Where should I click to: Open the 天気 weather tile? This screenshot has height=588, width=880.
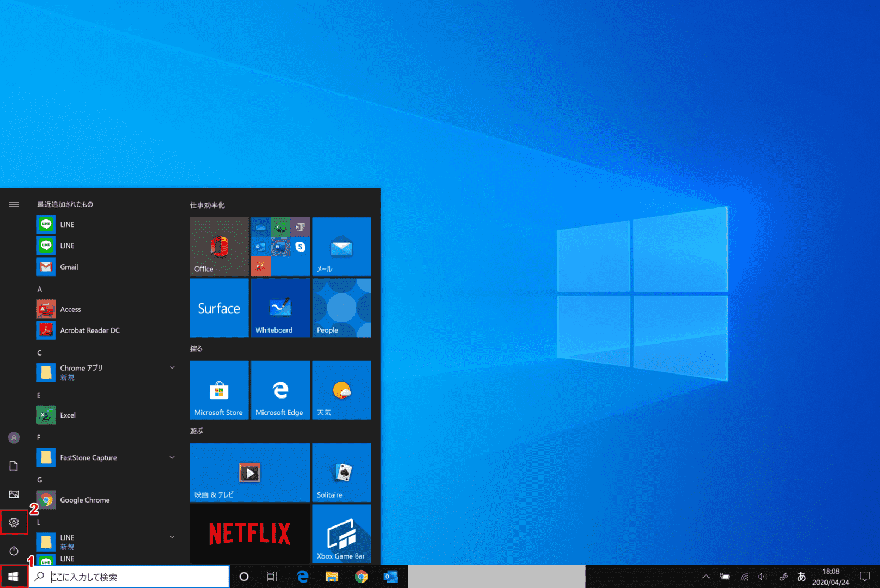click(341, 390)
